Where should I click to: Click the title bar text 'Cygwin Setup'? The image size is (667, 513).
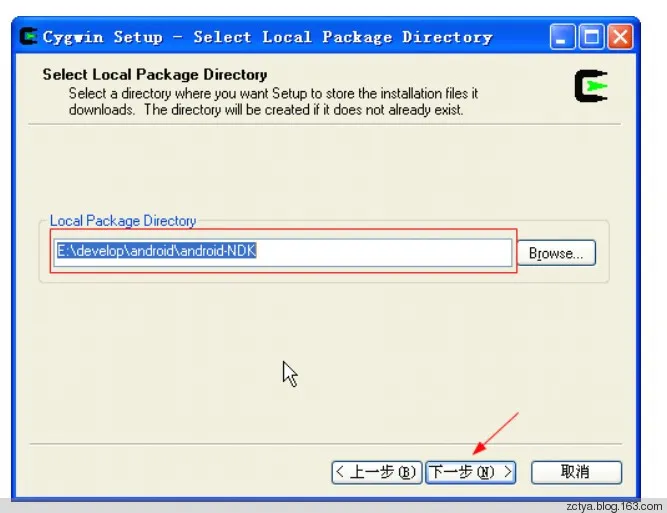click(x=103, y=37)
